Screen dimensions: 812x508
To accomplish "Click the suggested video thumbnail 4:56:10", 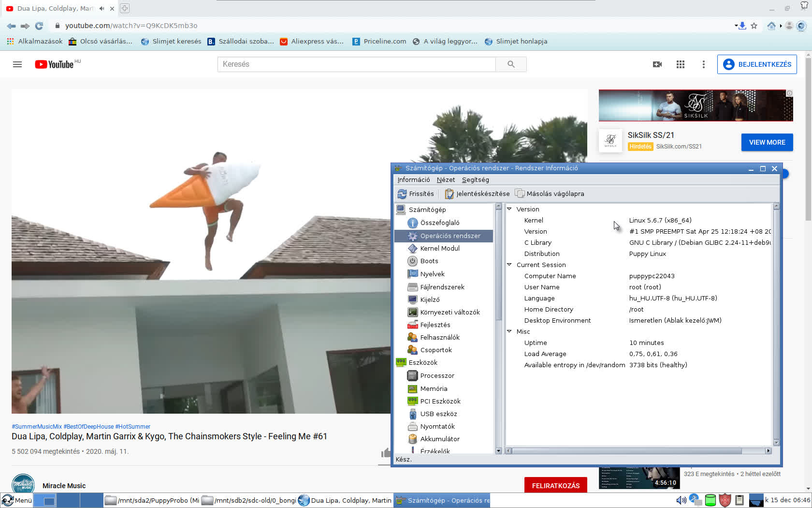I will pyautogui.click(x=639, y=478).
